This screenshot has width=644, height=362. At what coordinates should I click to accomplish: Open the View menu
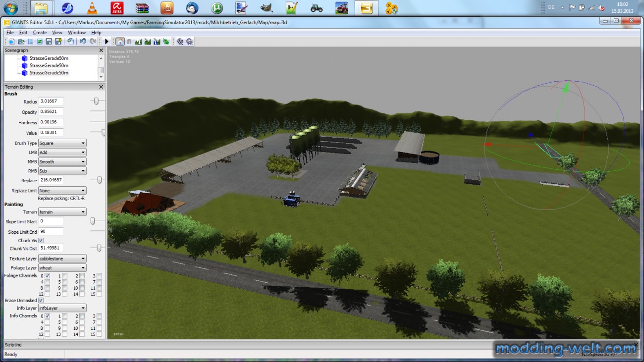pyautogui.click(x=57, y=33)
